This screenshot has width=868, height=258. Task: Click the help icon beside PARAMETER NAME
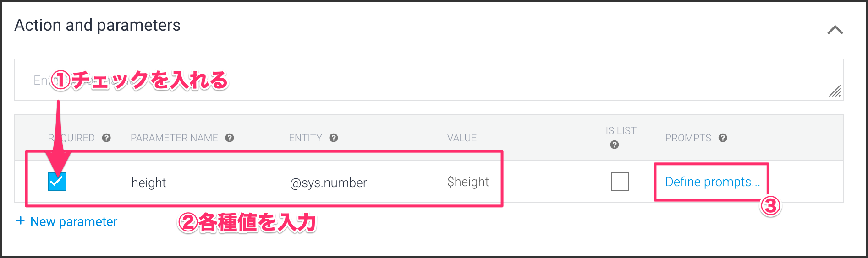click(x=230, y=138)
